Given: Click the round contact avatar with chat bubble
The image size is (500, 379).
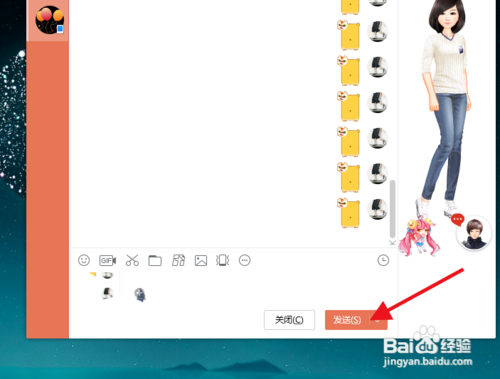Looking at the screenshot, I should [x=474, y=233].
